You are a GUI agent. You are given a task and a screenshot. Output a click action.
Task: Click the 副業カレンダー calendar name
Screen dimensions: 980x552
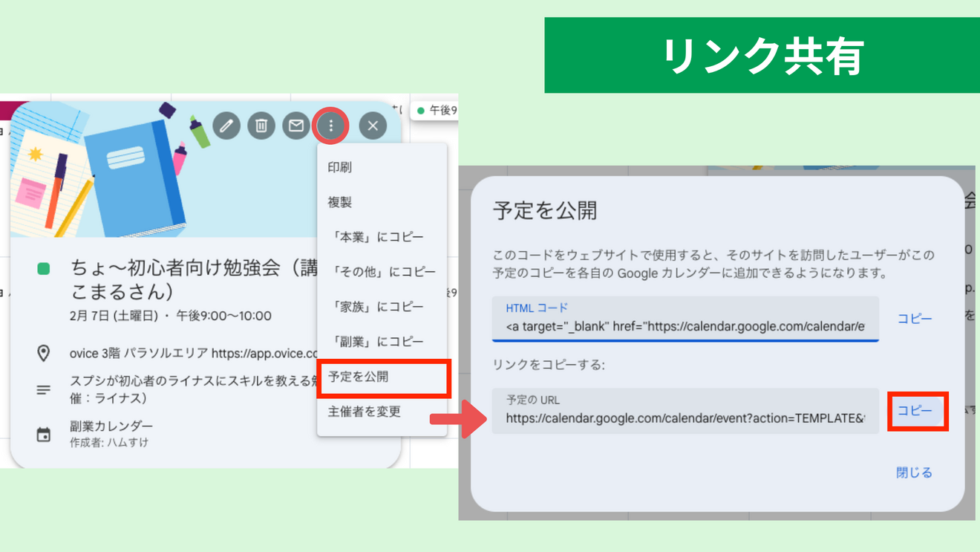pos(111,426)
